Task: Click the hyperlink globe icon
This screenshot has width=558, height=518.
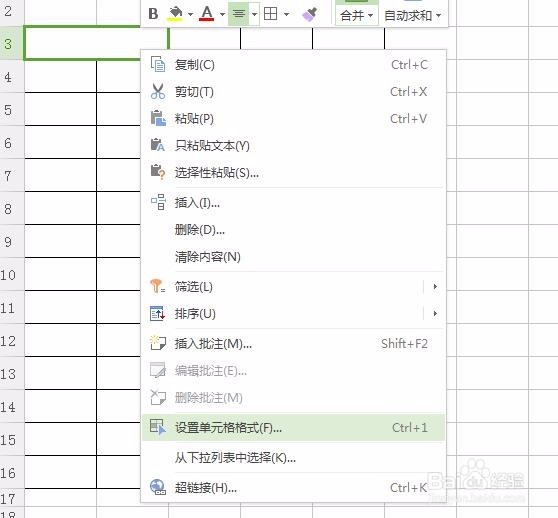Action: click(158, 487)
